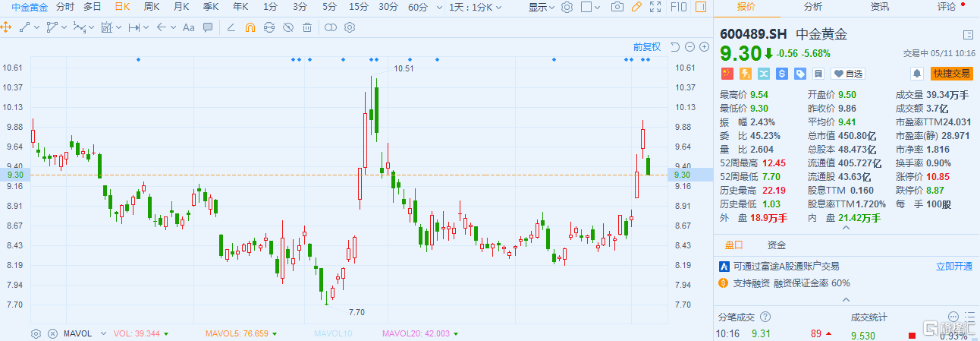980x341 pixels.
Task: Select the channel/polygon drawing tool
Action: click(52, 27)
